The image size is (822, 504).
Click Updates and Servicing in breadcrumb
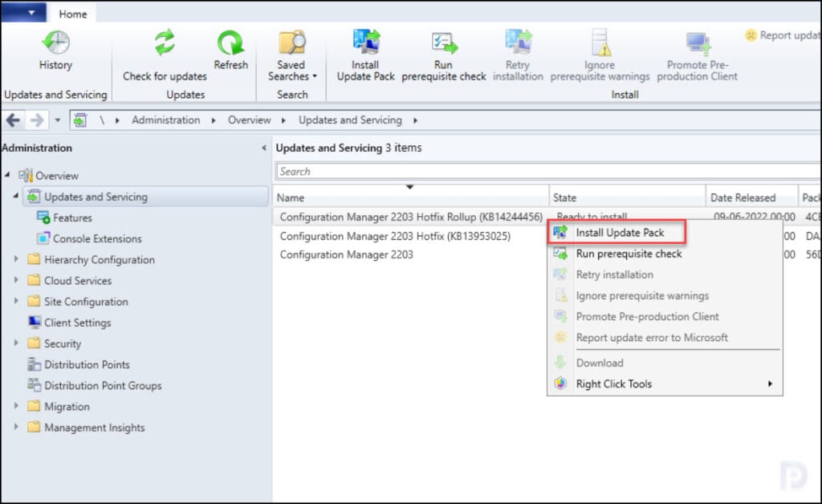click(x=350, y=120)
